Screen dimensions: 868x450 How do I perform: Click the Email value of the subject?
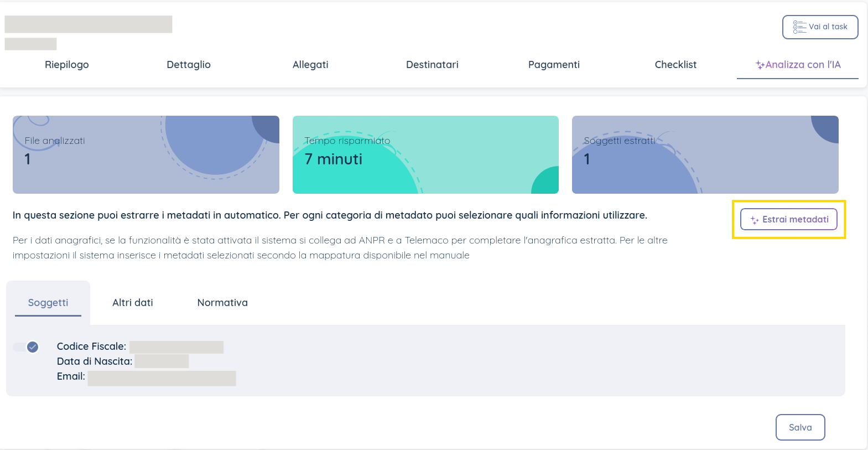point(162,379)
